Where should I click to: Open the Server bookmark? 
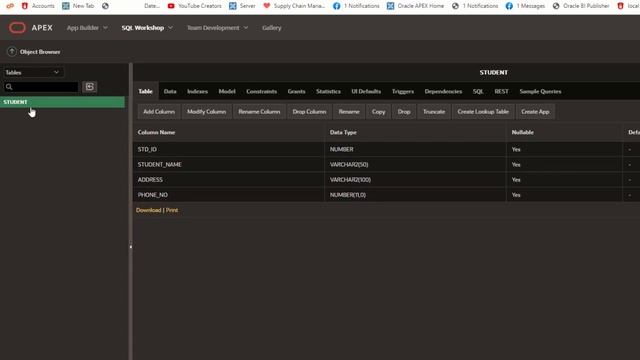[x=242, y=6]
